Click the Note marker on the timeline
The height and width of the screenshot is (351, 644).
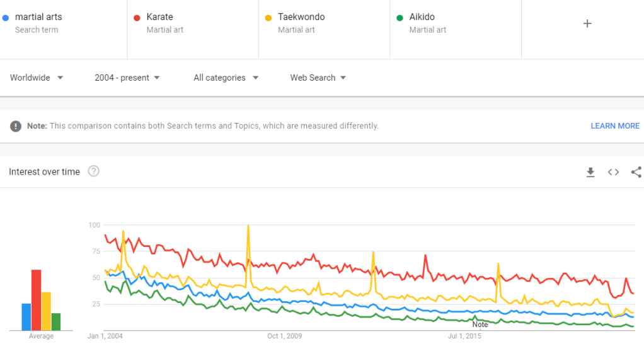pos(480,325)
